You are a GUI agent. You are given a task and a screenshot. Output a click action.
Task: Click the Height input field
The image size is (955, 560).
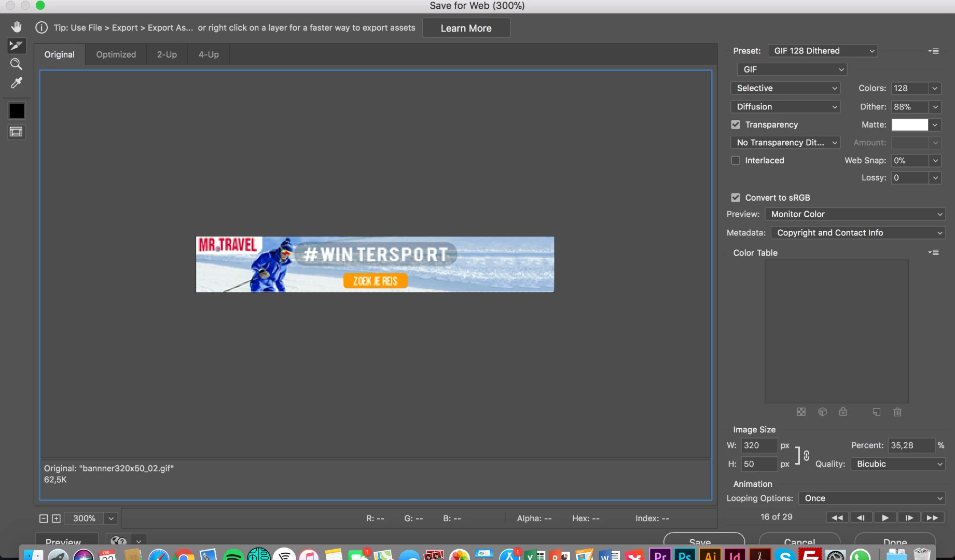(759, 464)
